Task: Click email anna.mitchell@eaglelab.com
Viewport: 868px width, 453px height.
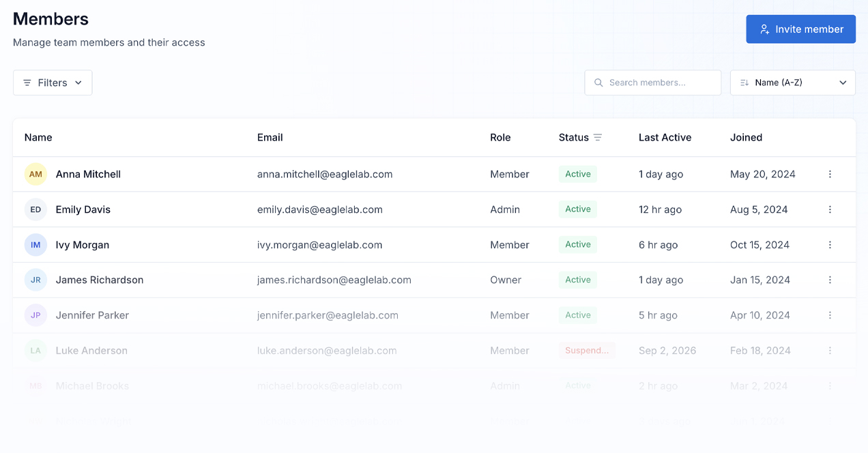Action: click(x=325, y=174)
